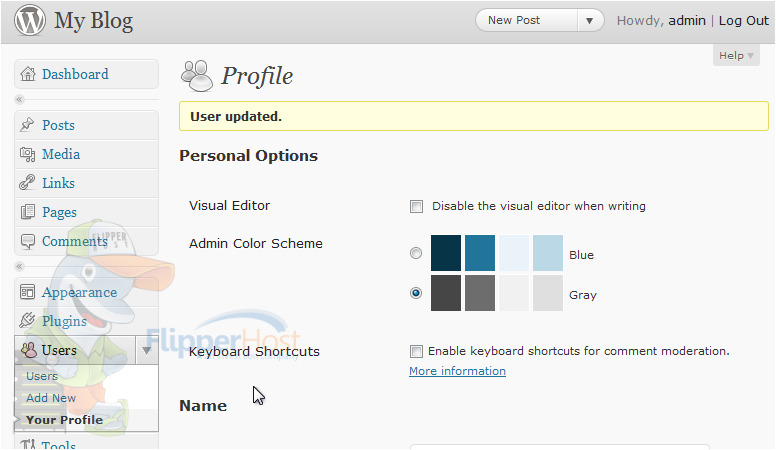
Task: Click the Users people icon in sidebar
Action: coord(29,350)
